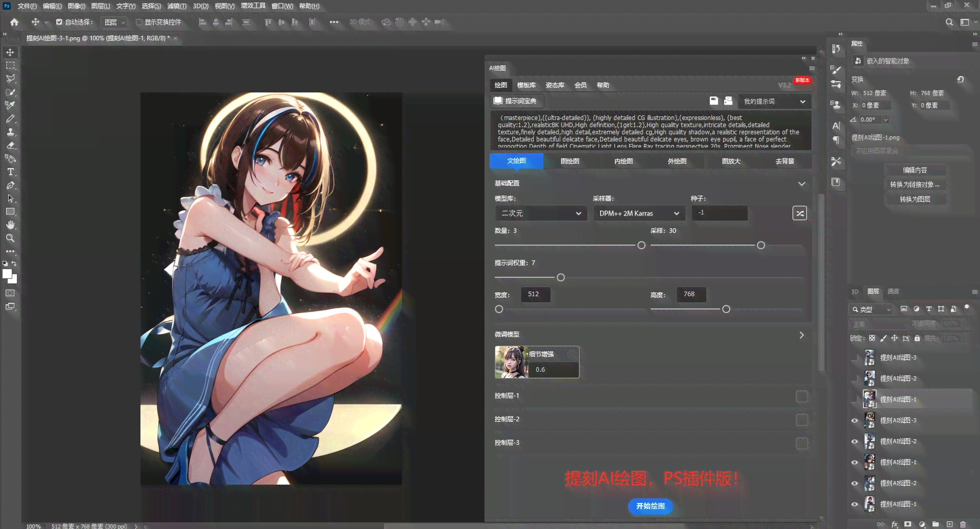Screen dimensions: 980x529
Task: Click the 姿态库 tab
Action: coord(555,85)
